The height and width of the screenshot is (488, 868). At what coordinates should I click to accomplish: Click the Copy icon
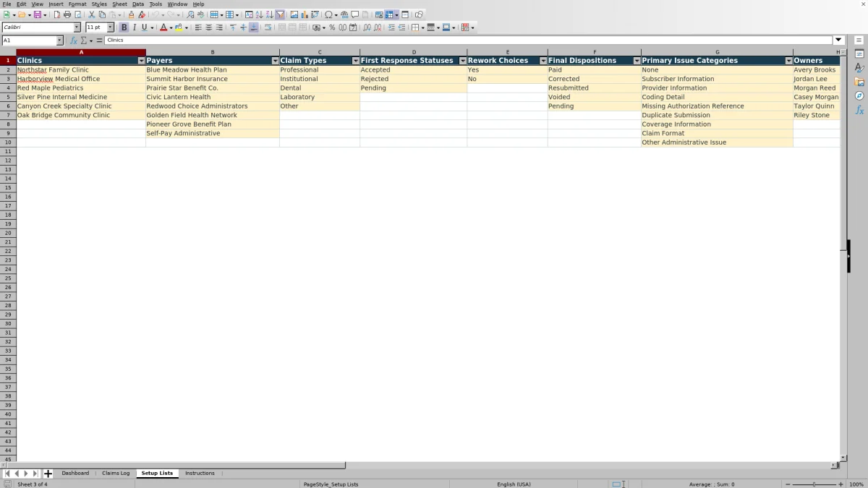tap(102, 14)
